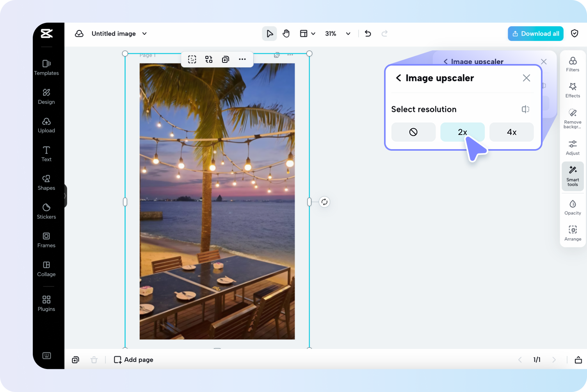
Task: Click the replace image icon in floating toolbar
Action: click(209, 59)
